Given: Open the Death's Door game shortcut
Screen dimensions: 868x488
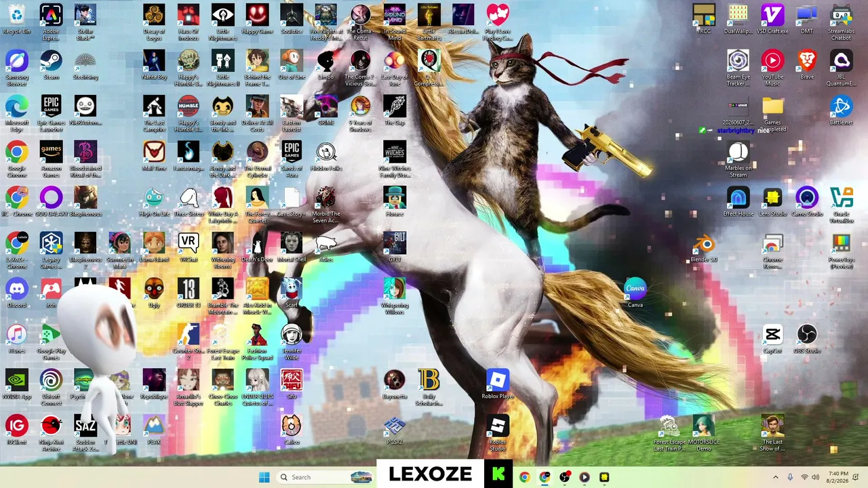Looking at the screenshot, I should tap(257, 247).
